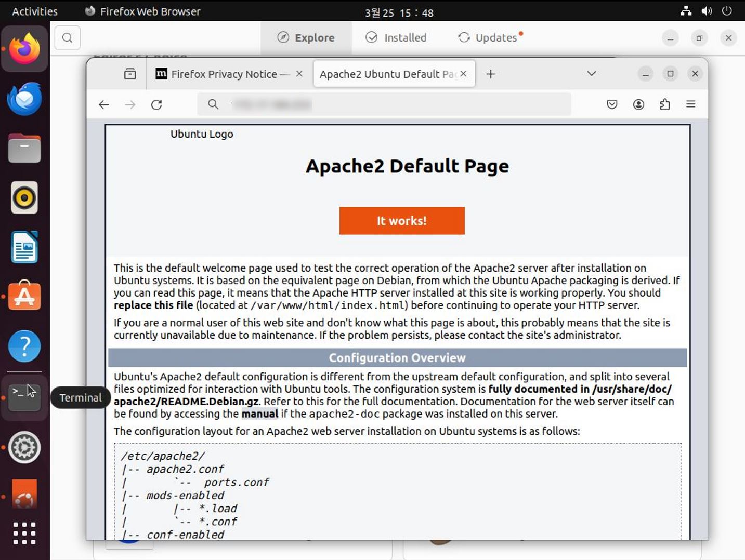
Task: Go back one page in Firefox
Action: click(x=104, y=104)
